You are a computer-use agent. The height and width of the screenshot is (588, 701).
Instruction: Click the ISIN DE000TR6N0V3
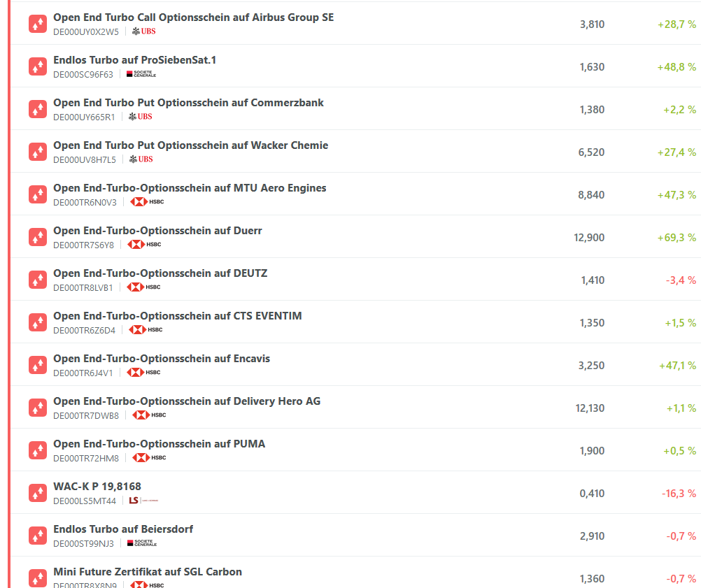click(x=85, y=202)
